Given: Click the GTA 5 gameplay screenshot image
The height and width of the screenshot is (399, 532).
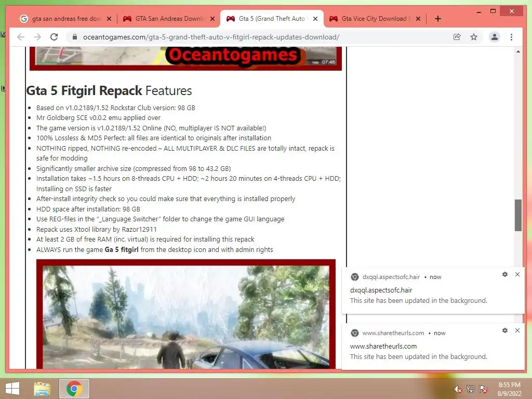Looking at the screenshot, I should [x=186, y=314].
